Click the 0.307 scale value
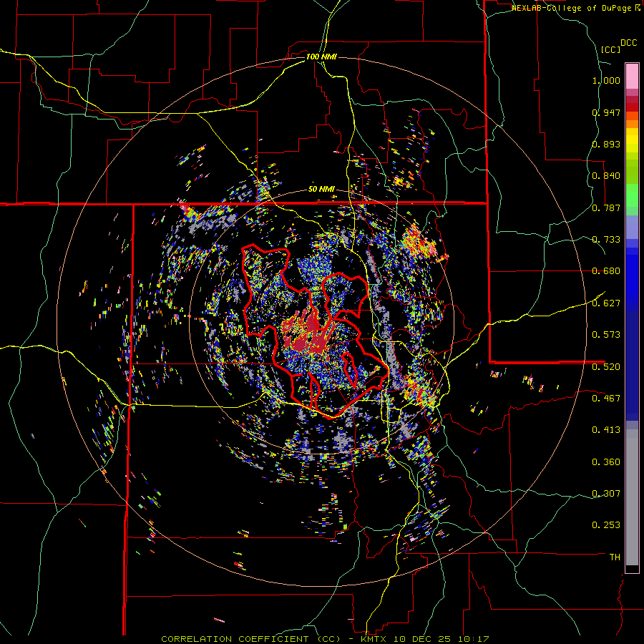Image resolution: width=644 pixels, height=644 pixels. 606,493
